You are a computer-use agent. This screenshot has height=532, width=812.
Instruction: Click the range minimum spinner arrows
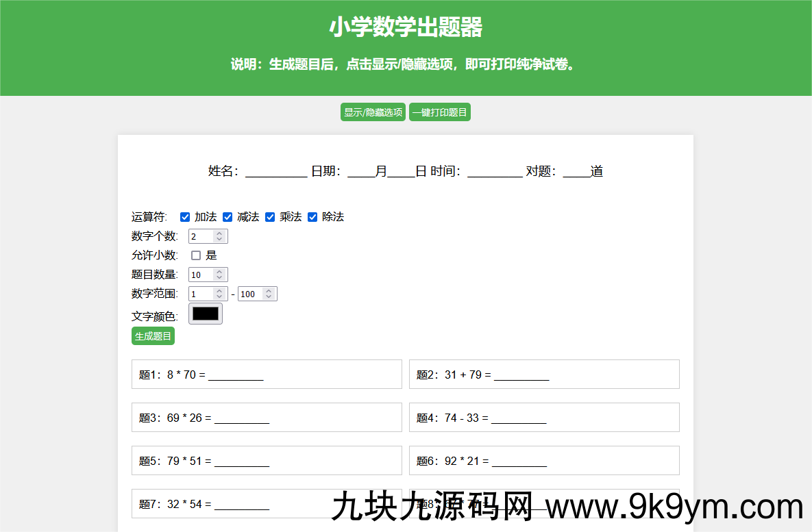[219, 294]
